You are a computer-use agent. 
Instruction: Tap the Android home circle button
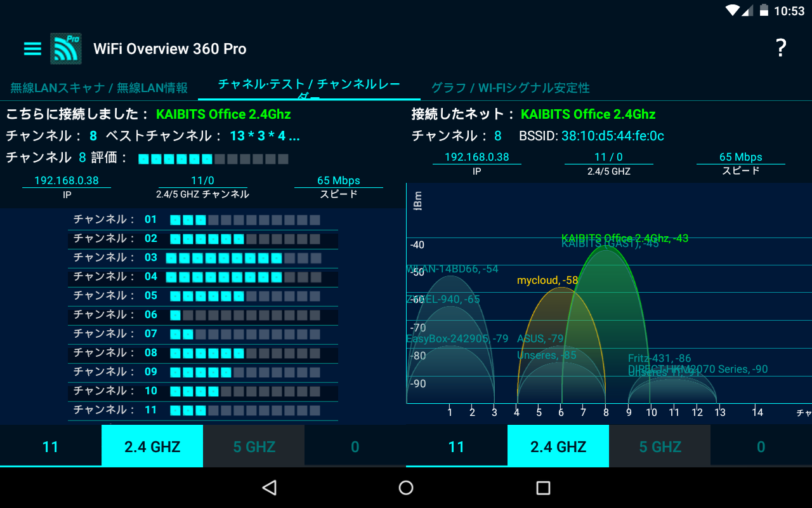pyautogui.click(x=406, y=487)
